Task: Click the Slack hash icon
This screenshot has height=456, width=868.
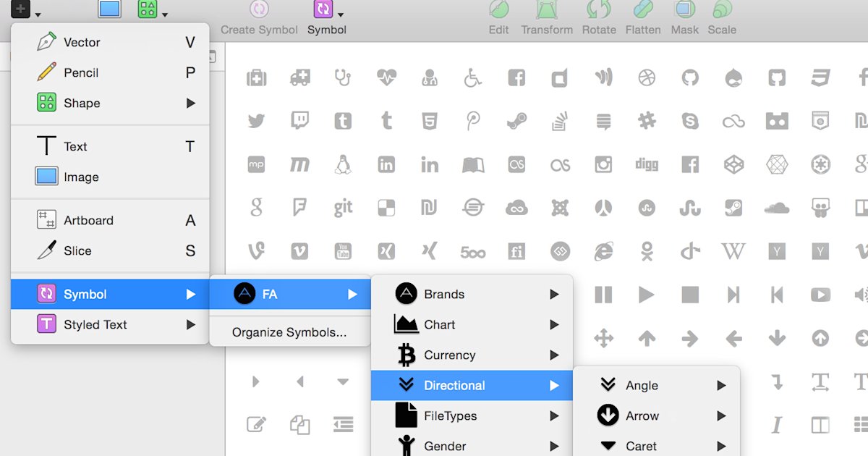Action: pos(647,121)
